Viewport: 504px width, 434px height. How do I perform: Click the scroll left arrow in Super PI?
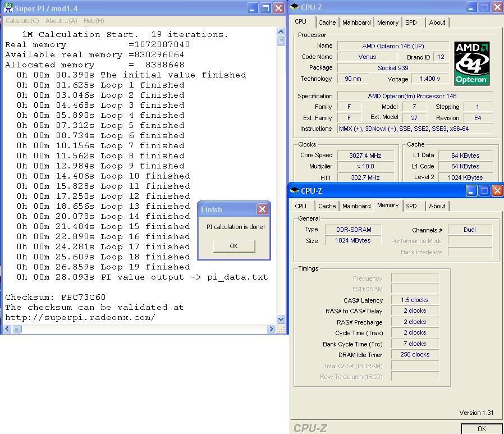pos(7,329)
